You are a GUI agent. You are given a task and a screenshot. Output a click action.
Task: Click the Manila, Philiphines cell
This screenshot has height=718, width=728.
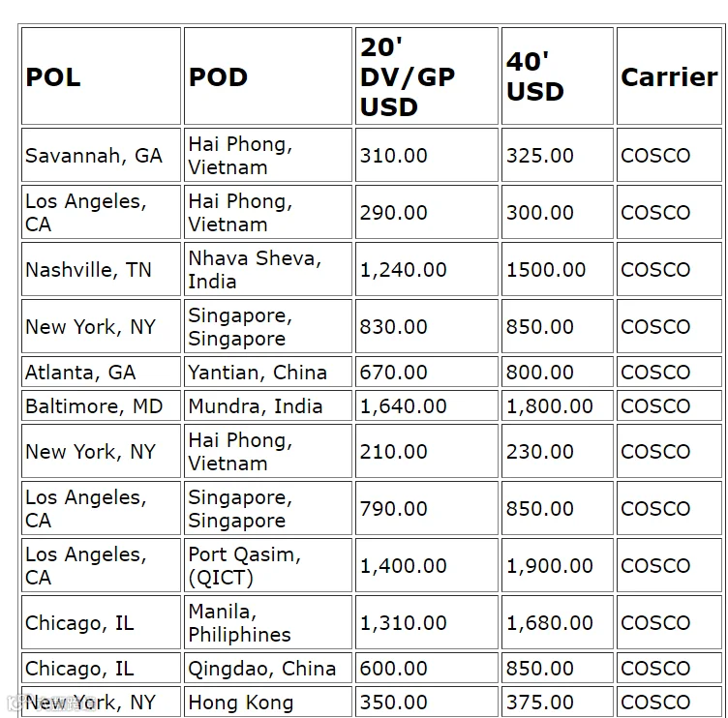pos(268,622)
